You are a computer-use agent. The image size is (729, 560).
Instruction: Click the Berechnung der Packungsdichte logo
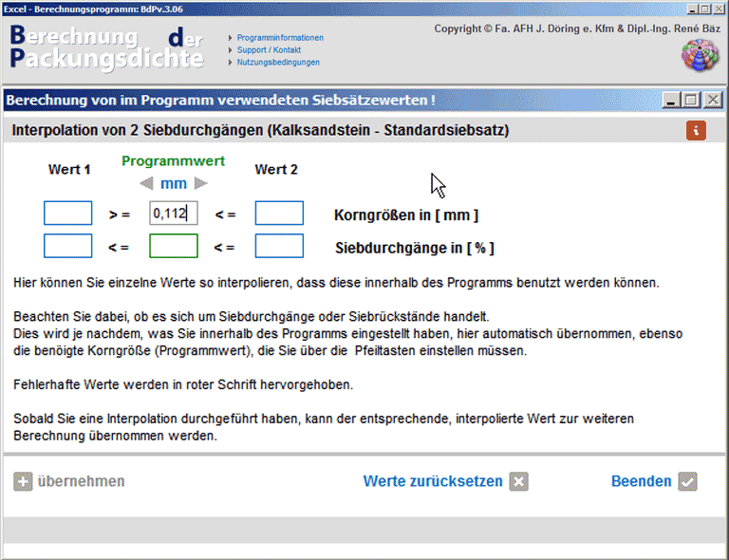tap(106, 47)
